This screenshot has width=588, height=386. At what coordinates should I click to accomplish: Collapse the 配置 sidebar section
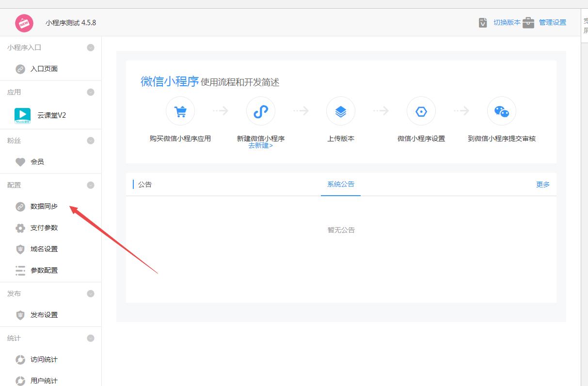90,185
